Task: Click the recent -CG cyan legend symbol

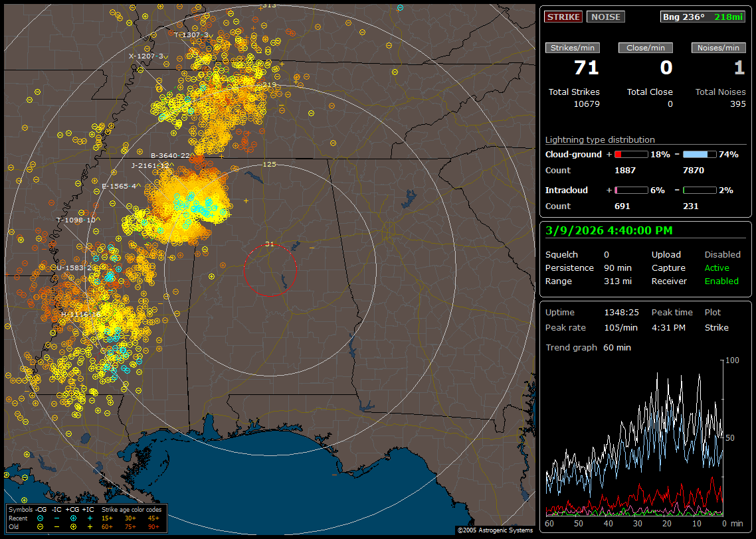Action: [x=40, y=518]
